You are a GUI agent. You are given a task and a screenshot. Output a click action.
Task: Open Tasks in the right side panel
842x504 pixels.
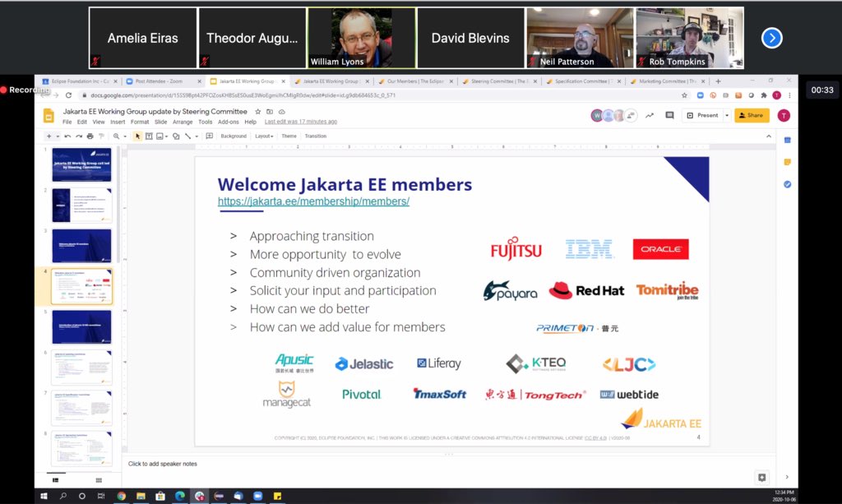point(787,184)
